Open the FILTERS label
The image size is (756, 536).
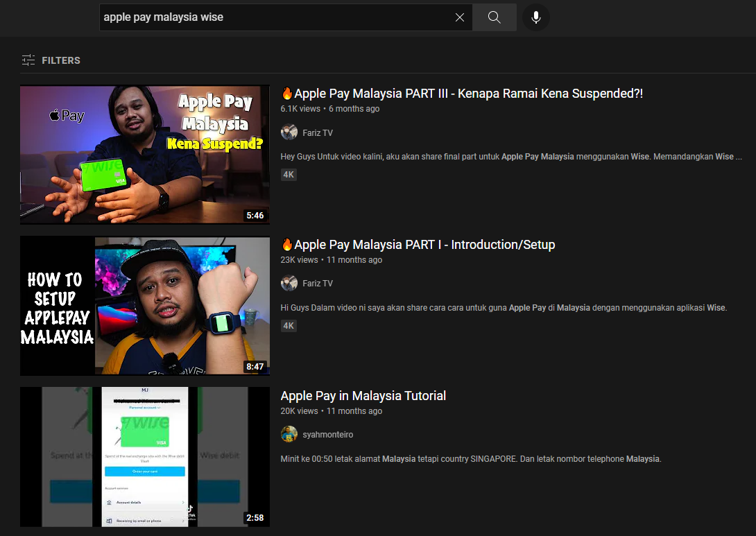(61, 60)
